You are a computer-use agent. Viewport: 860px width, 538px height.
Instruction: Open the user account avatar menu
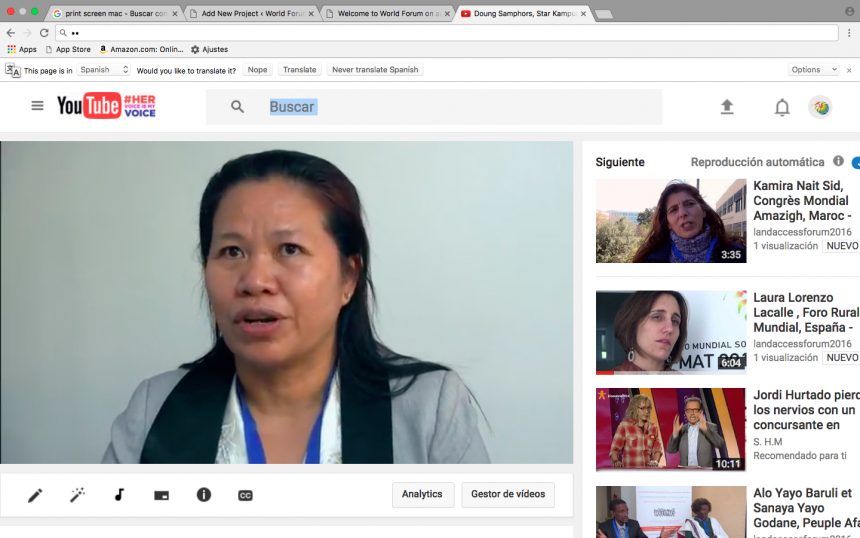(820, 107)
